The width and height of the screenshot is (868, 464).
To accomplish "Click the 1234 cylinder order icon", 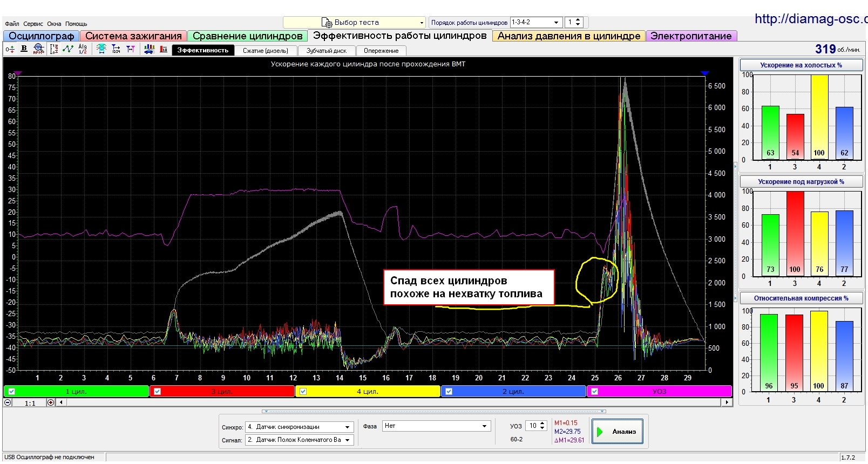I will point(116,49).
